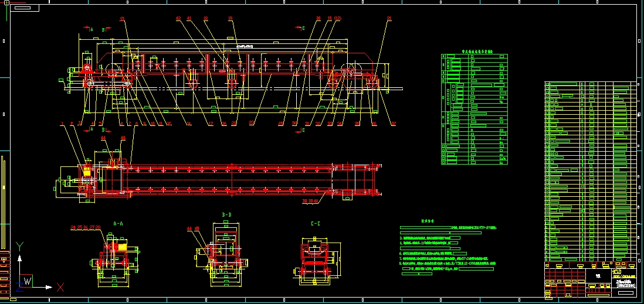The width and height of the screenshot is (644, 304).
Task: Pick part balloon number 42
Action: click(178, 19)
